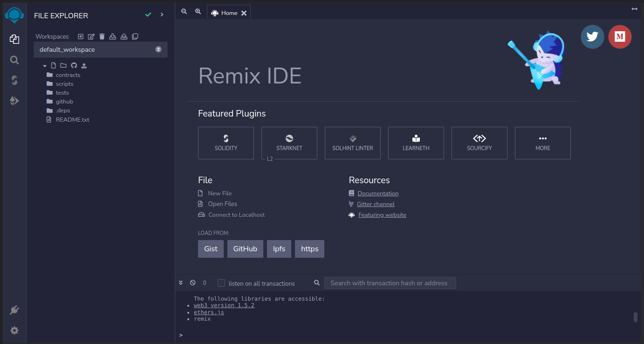
Task: Activate the Sourcify plugin
Action: (480, 143)
